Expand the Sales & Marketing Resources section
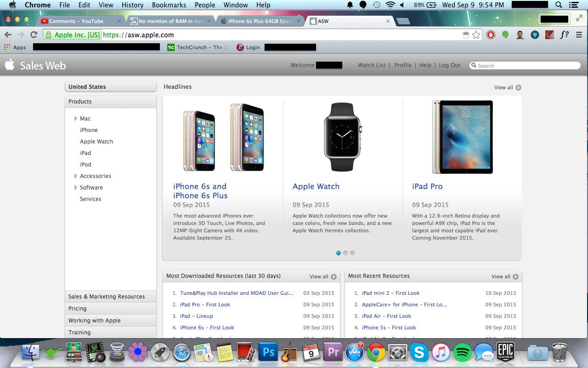The image size is (588, 368). coord(111,297)
